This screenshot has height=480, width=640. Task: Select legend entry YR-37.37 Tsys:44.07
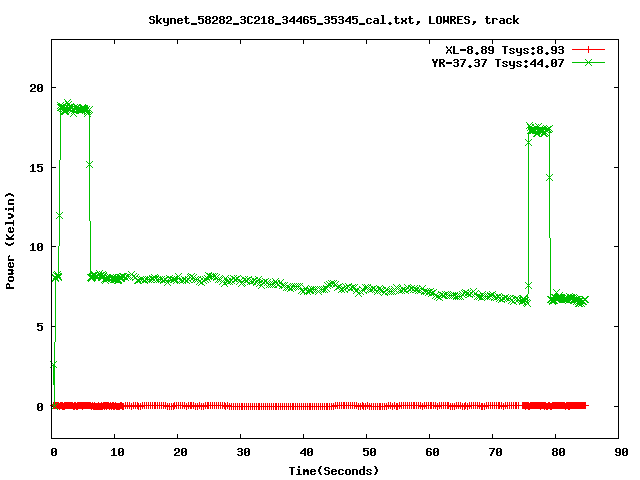[x=498, y=63]
